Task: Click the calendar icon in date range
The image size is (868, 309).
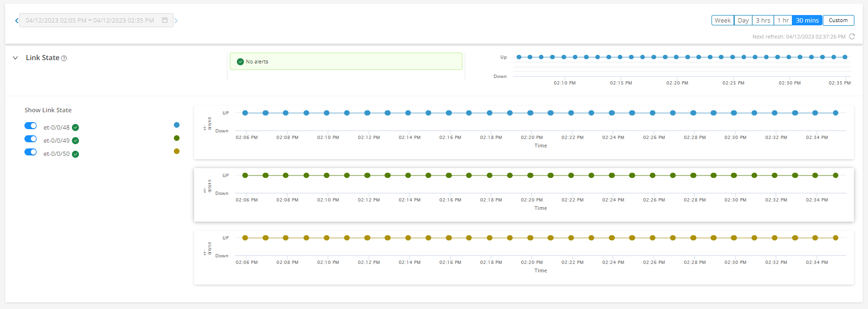Action: 164,20
